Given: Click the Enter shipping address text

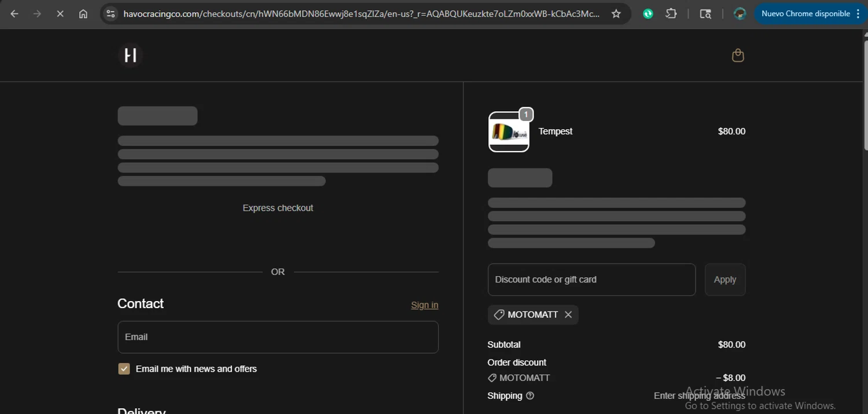Looking at the screenshot, I should click(x=700, y=395).
